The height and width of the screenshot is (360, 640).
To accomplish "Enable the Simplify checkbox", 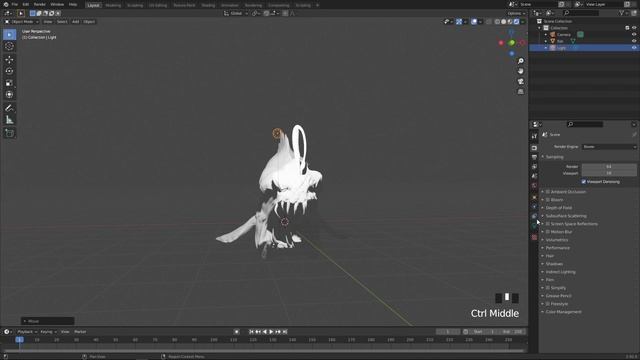I will click(x=548, y=288).
